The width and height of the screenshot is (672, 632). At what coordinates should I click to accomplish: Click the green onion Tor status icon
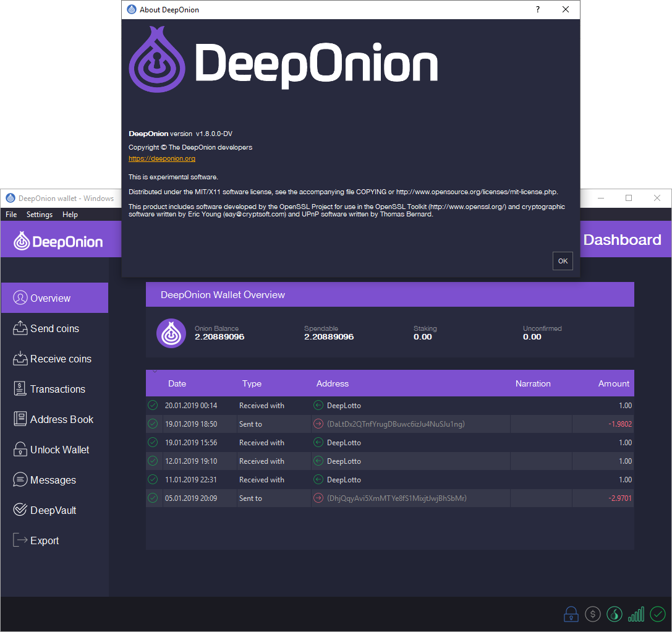(x=615, y=614)
